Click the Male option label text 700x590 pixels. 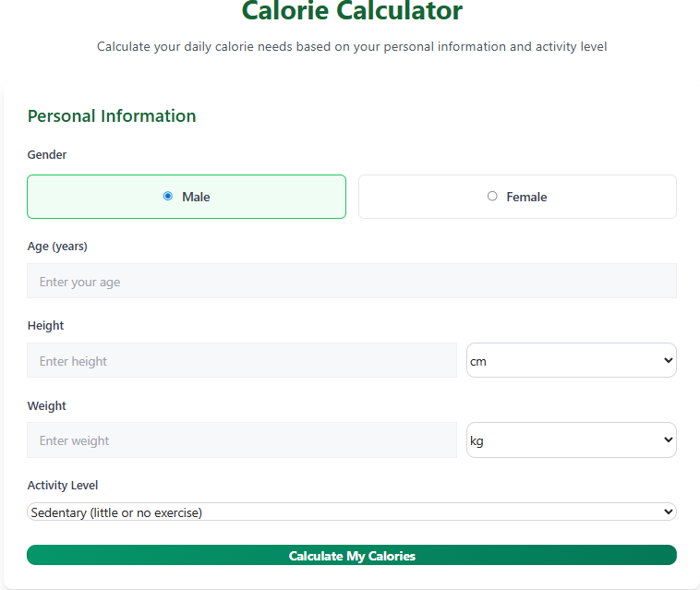(x=196, y=197)
